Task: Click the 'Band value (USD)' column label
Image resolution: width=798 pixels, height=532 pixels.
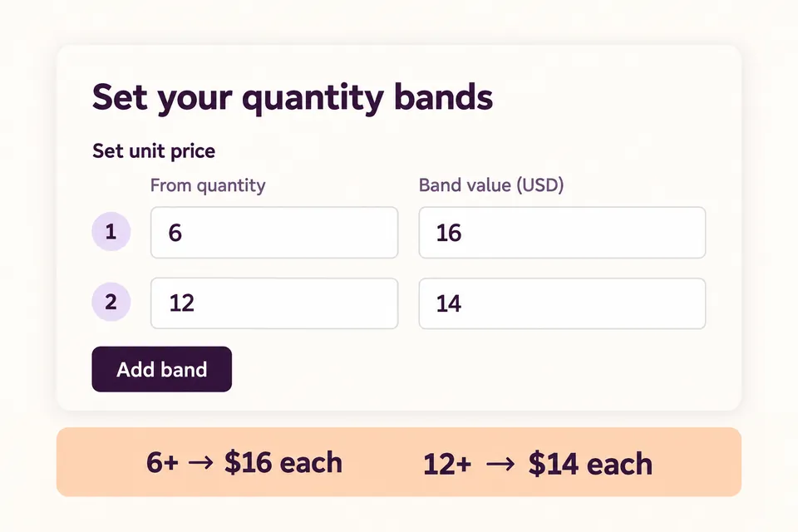Action: click(x=491, y=185)
